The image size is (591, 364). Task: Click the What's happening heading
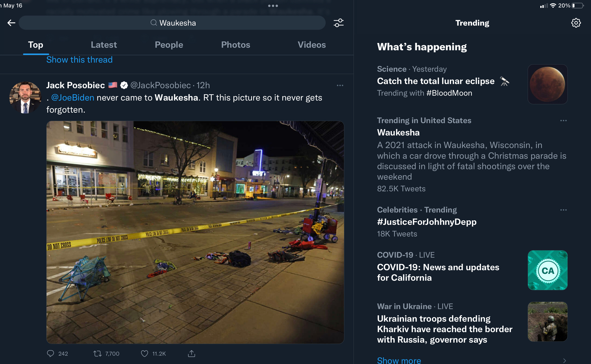coord(422,47)
